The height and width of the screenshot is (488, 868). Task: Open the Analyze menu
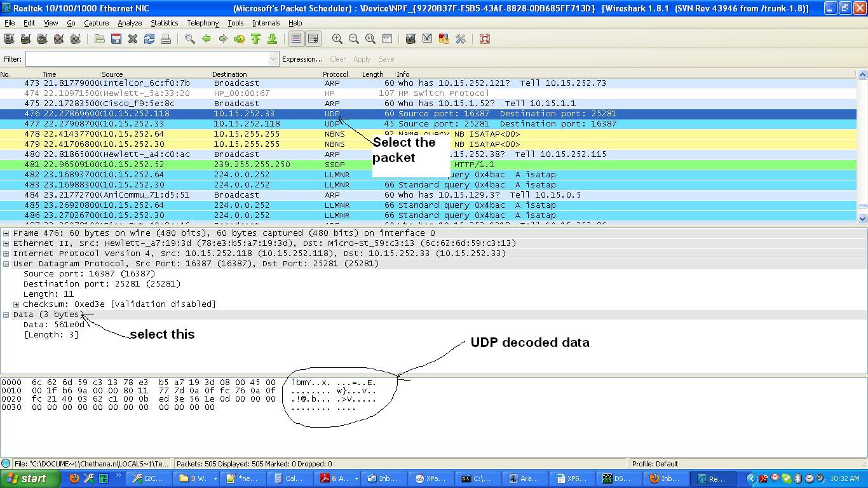click(x=130, y=23)
